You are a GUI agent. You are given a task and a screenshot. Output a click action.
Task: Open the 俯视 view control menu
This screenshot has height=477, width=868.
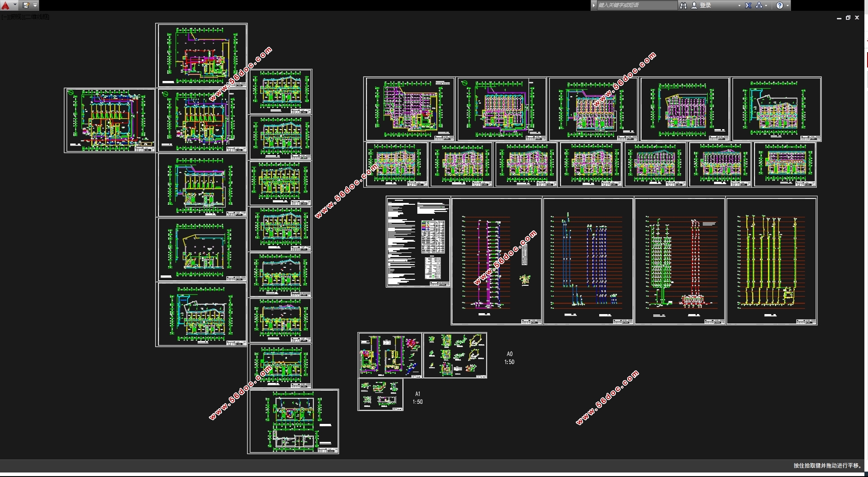pos(16,17)
